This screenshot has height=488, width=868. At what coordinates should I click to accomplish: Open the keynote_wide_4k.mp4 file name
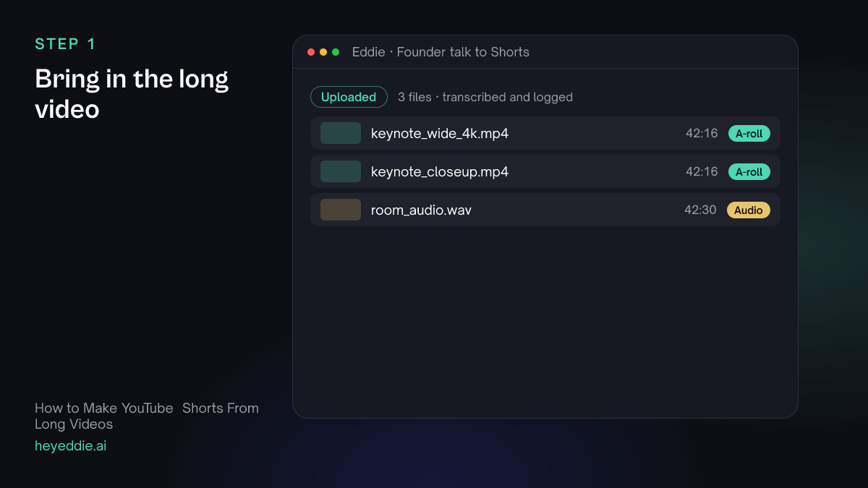440,133
